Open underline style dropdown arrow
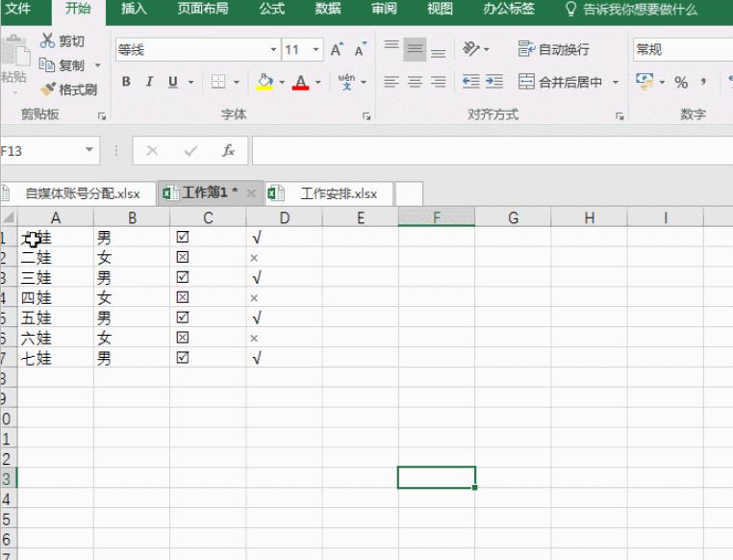Image resolution: width=733 pixels, height=560 pixels. point(191,83)
